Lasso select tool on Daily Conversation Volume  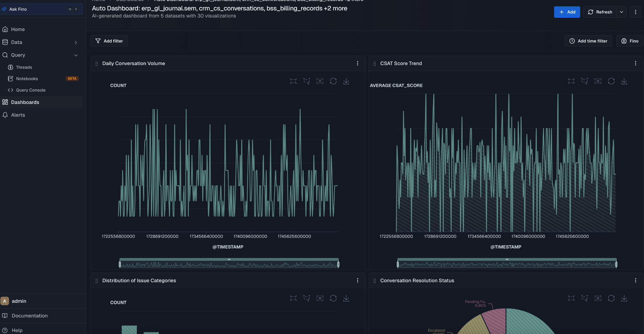pyautogui.click(x=307, y=81)
